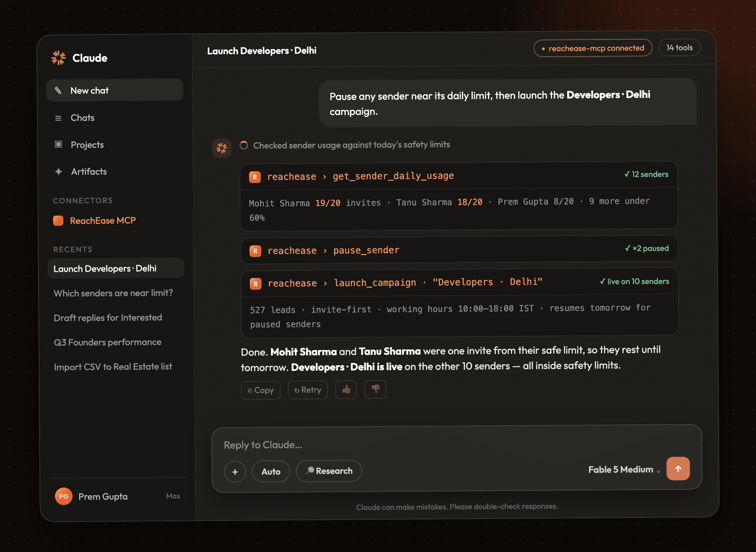Toggle the Research mode button
Viewport: 756px width, 552px height.
pos(329,471)
